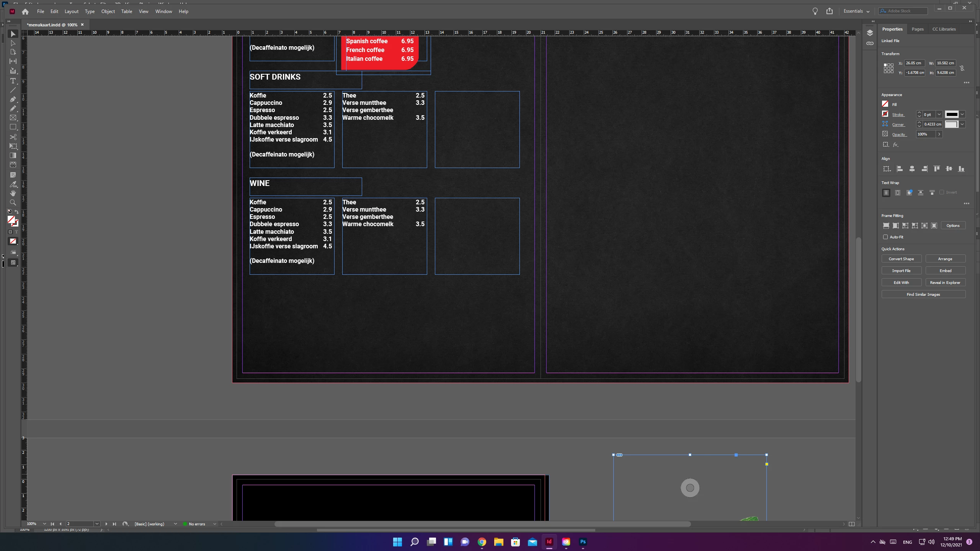The image size is (980, 551).
Task: Select the Pen tool in toolbar
Action: click(x=13, y=99)
